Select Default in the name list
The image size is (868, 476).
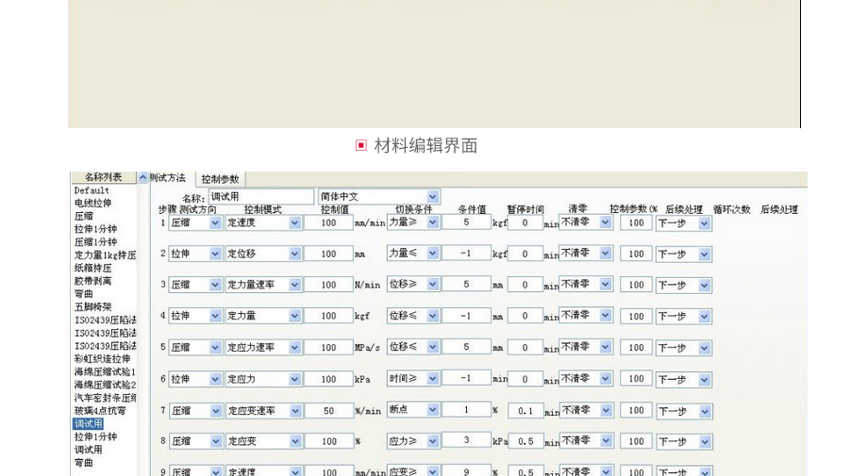(92, 190)
